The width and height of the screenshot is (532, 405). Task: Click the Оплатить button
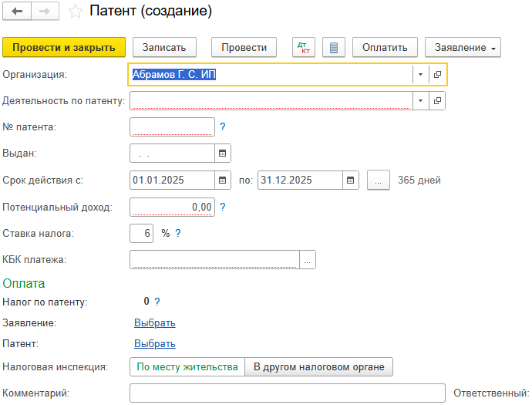(385, 48)
